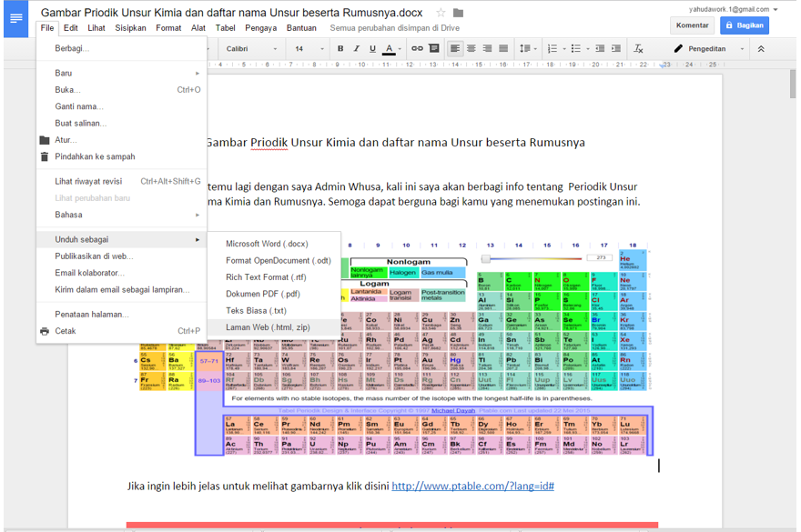Image resolution: width=801 pixels, height=532 pixels.
Task: Click the Google Docs home icon
Action: coord(15,19)
